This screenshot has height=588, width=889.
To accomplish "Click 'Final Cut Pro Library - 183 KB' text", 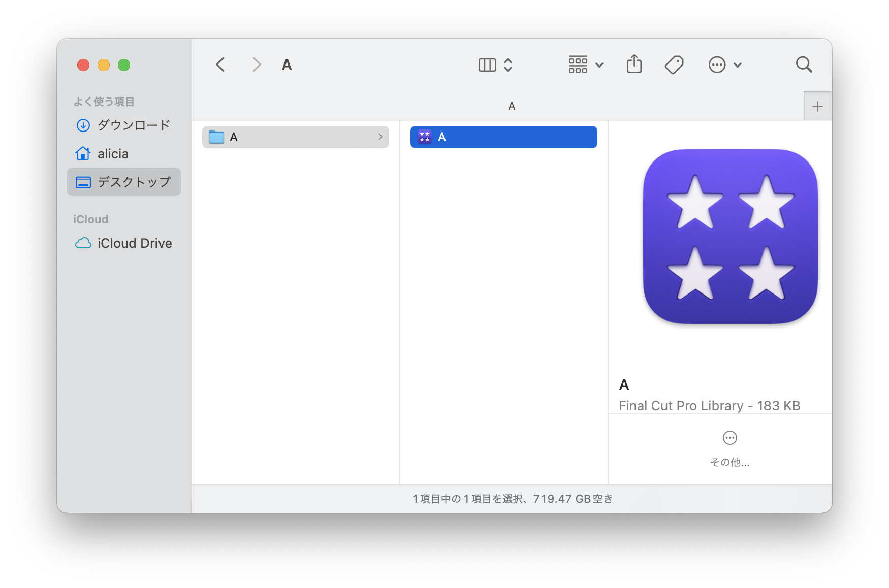I will 710,406.
